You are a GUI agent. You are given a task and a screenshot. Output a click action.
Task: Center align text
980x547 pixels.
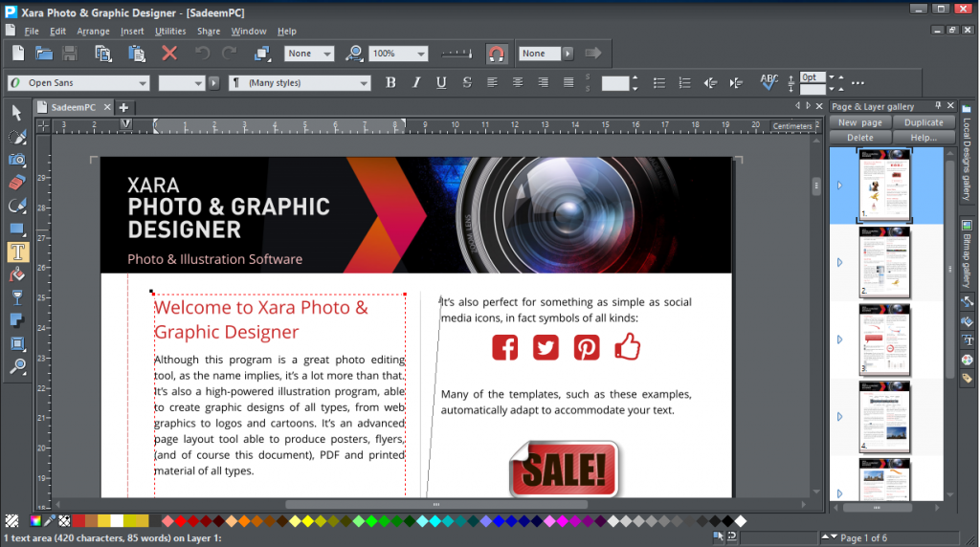(x=518, y=82)
